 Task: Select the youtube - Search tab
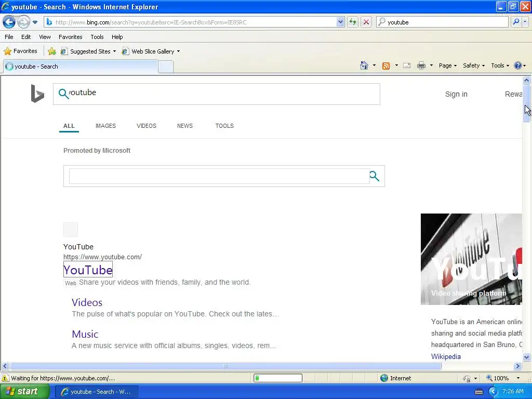click(x=81, y=66)
